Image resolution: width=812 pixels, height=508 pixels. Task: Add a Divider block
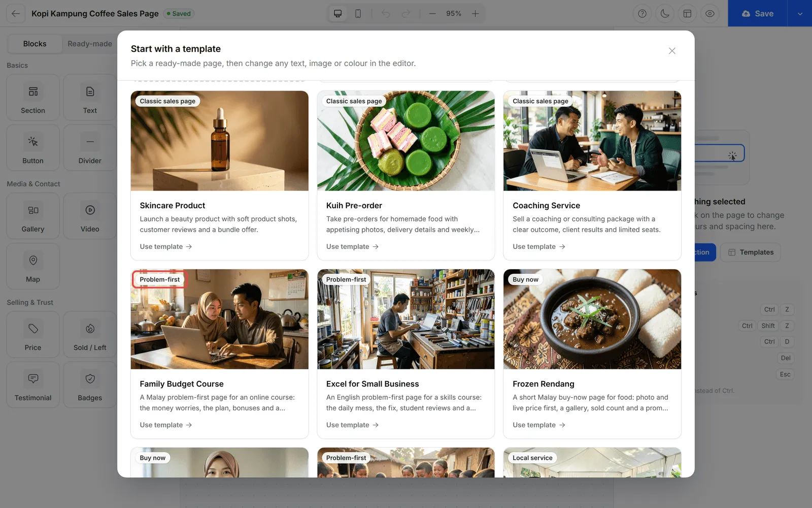click(x=90, y=148)
